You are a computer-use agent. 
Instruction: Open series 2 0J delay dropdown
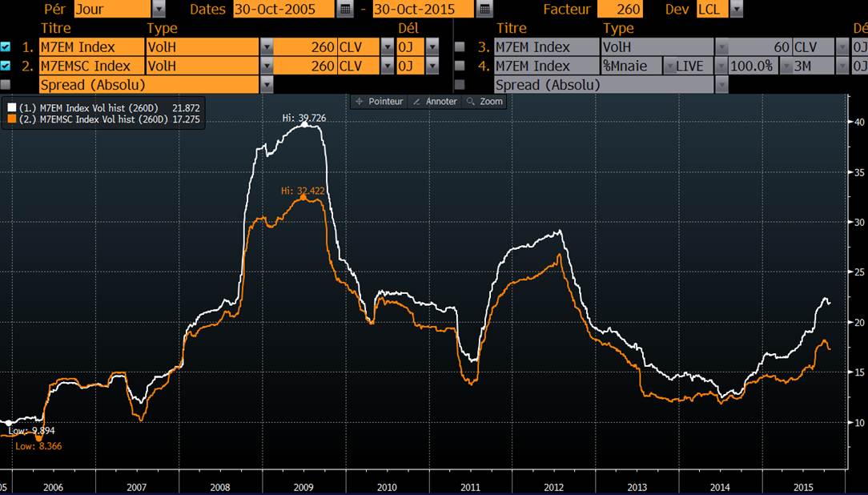point(432,66)
